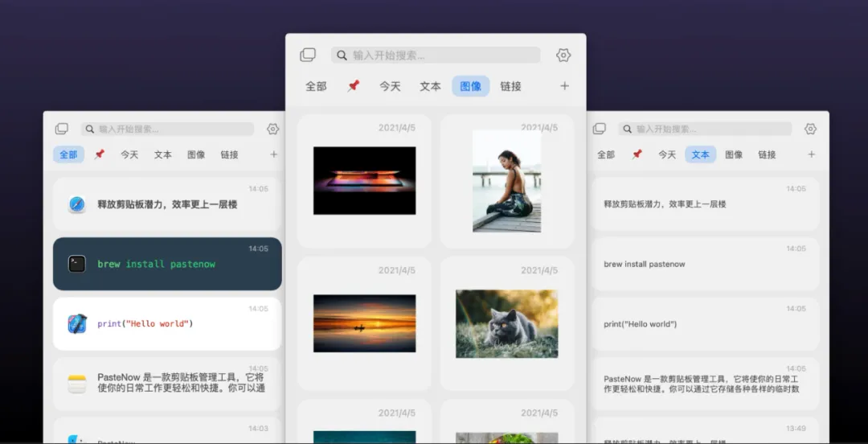Viewport: 868px width, 444px height.
Task: Click the Xcode icon on the Hello world item
Action: [77, 323]
